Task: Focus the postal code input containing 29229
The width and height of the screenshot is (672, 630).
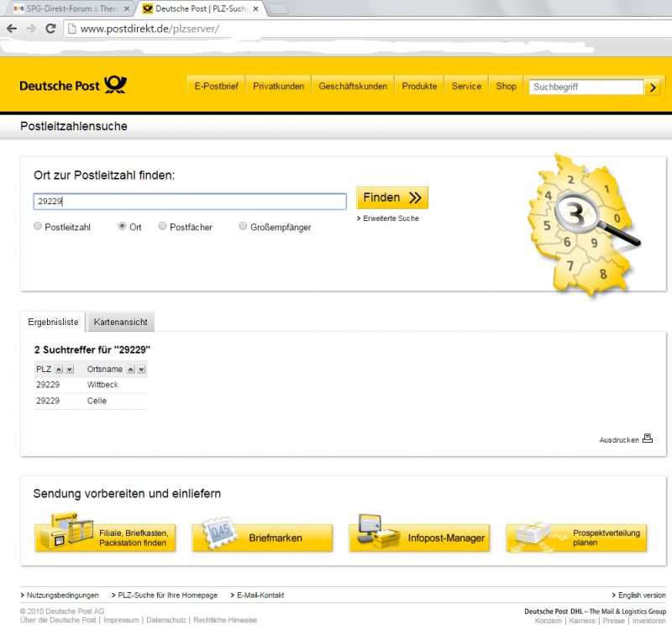Action: pos(190,201)
